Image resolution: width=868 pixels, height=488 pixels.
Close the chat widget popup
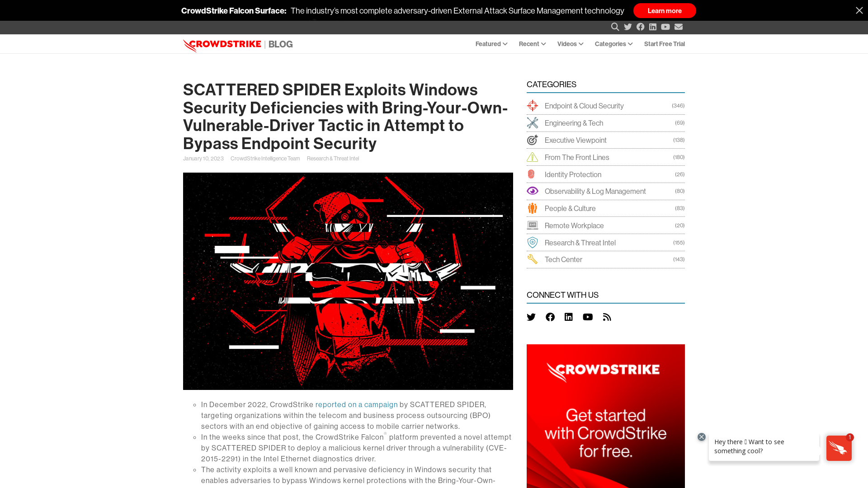(702, 437)
